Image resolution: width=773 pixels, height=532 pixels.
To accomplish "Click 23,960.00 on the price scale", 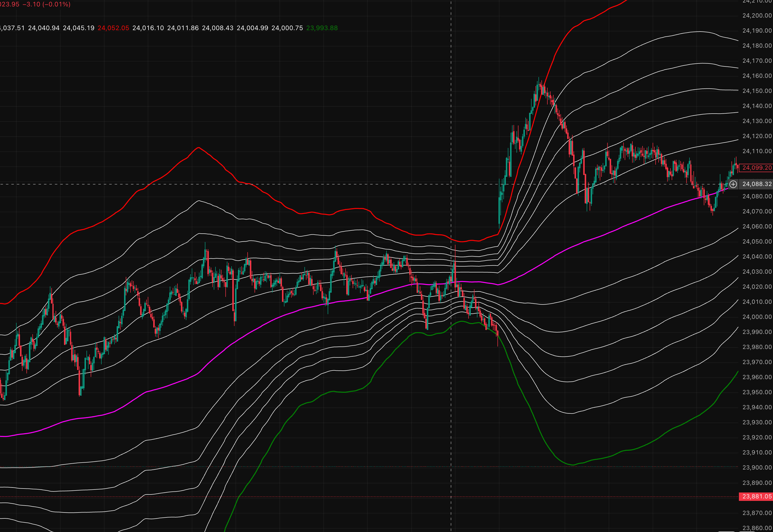I will (757, 377).
